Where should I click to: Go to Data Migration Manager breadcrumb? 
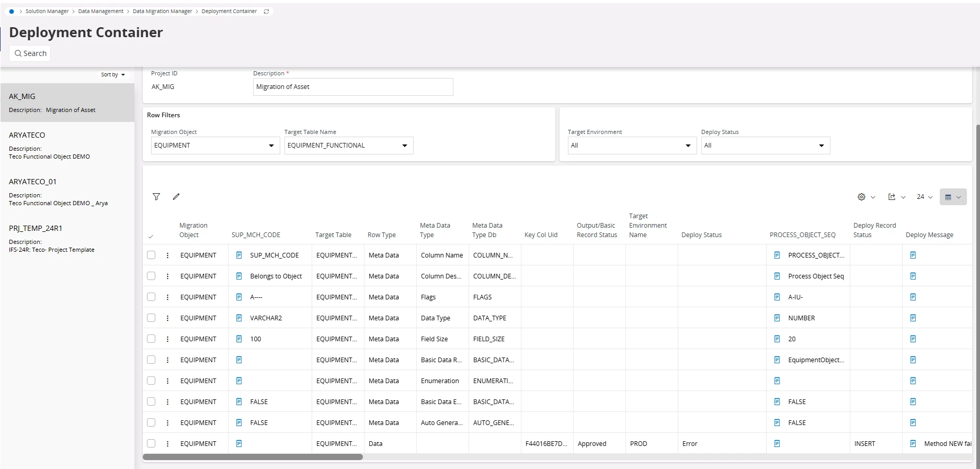(x=163, y=12)
